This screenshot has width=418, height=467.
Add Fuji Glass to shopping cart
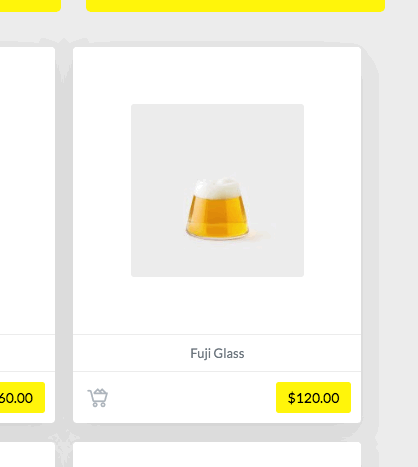pos(98,398)
